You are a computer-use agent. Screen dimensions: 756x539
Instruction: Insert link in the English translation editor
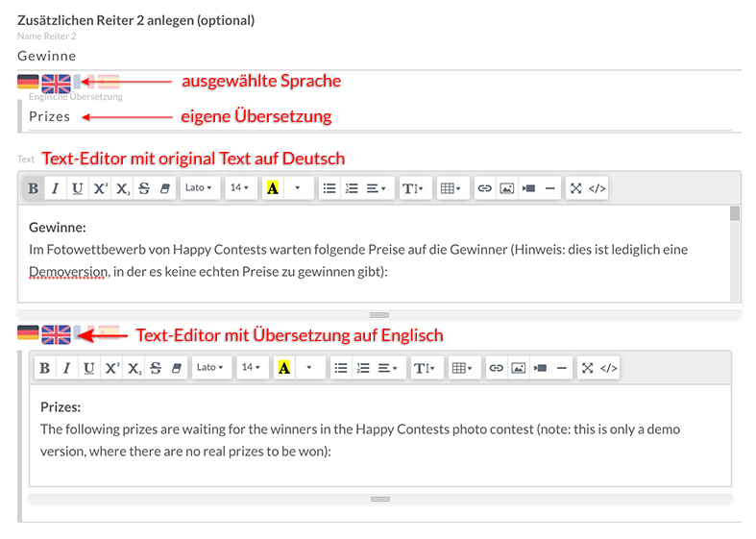coord(496,368)
